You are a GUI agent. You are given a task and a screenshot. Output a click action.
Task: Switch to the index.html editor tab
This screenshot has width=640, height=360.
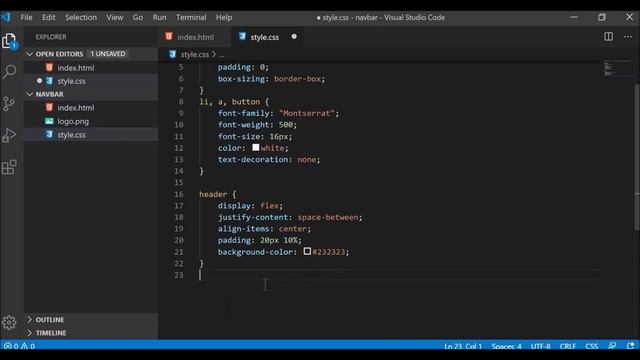tap(195, 37)
